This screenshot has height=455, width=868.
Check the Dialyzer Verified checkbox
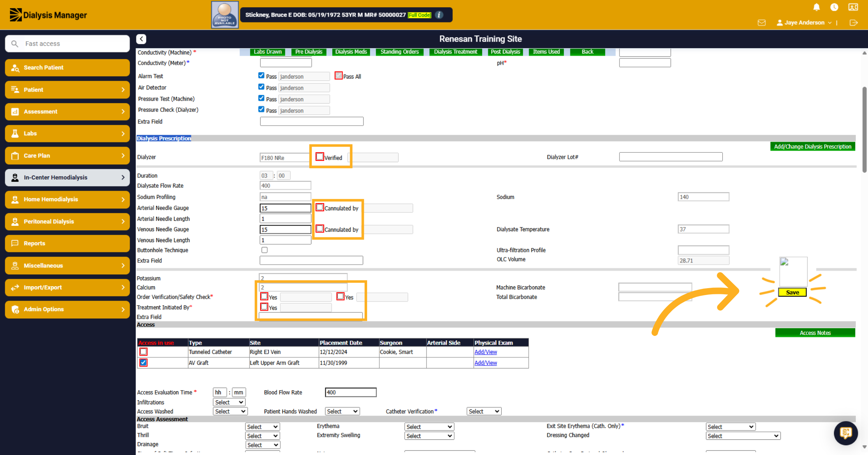click(320, 157)
